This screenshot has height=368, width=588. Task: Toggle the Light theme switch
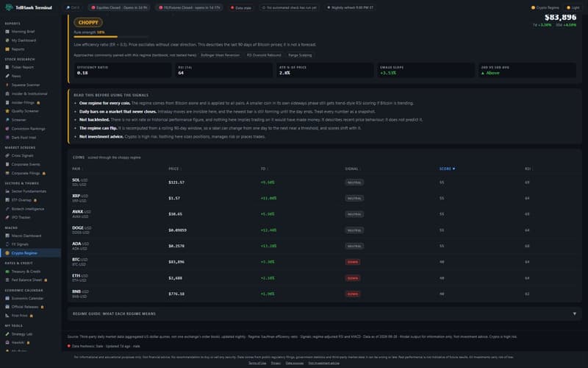(573, 7)
